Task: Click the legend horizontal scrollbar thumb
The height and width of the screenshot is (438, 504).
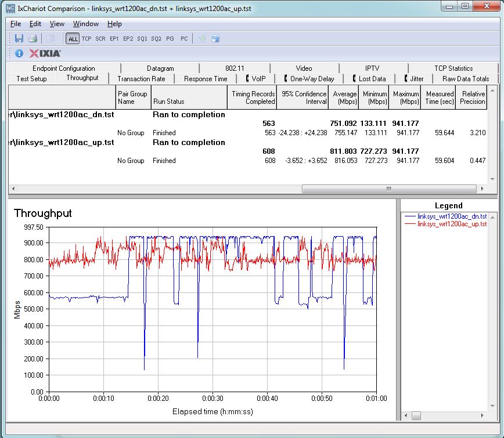Action: point(416,415)
